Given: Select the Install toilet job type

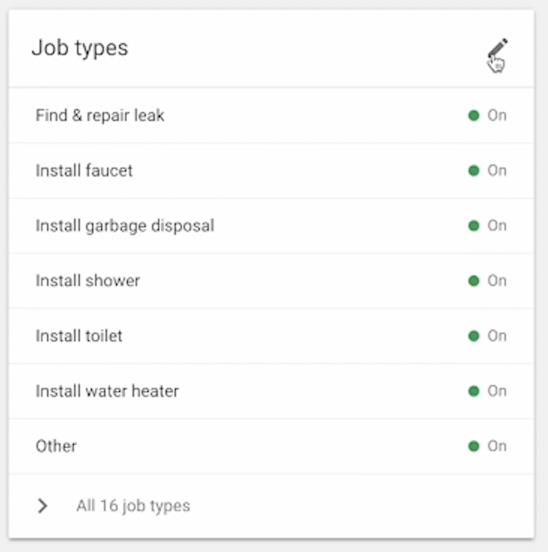Looking at the screenshot, I should coord(271,336).
